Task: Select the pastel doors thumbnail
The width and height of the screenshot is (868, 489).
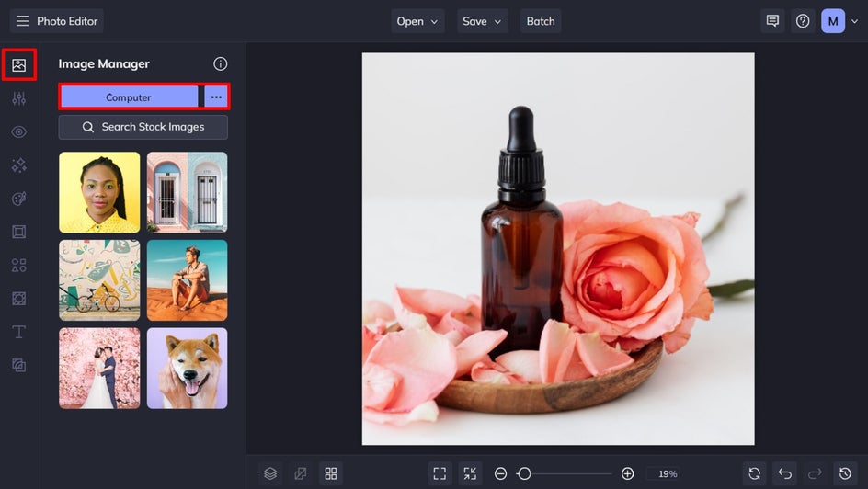Action: (x=187, y=192)
